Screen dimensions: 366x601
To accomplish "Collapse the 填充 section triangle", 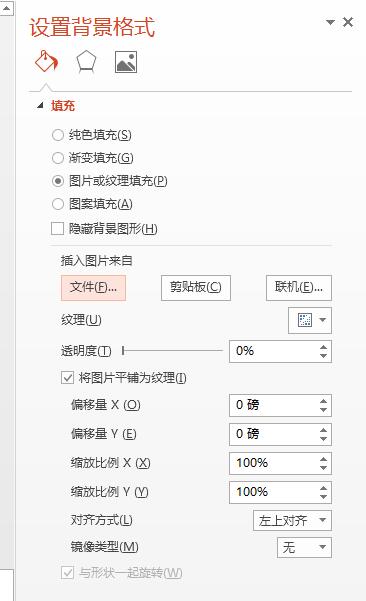I will (40, 105).
